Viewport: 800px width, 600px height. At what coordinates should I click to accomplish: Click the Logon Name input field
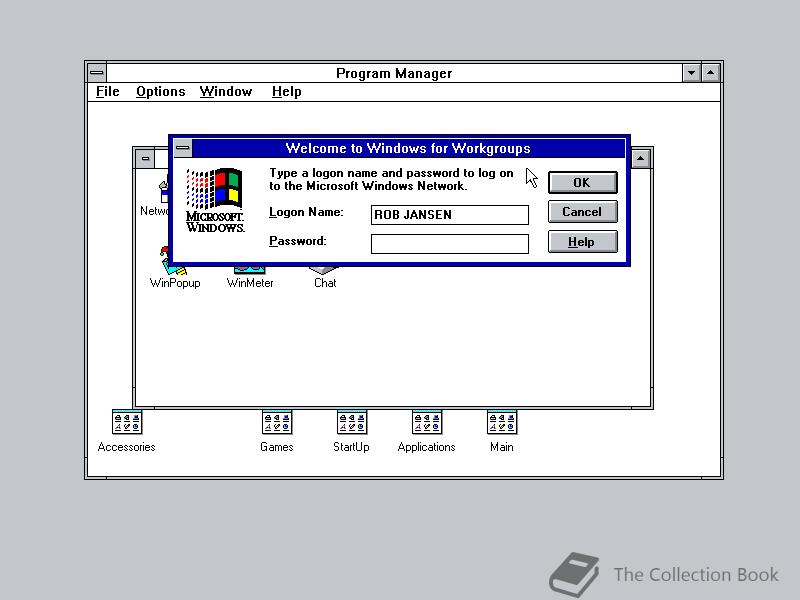click(x=449, y=215)
